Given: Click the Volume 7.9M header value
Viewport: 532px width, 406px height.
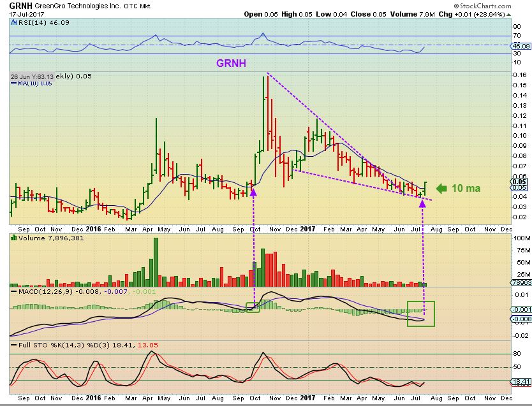Looking at the screenshot, I should pos(412,14).
